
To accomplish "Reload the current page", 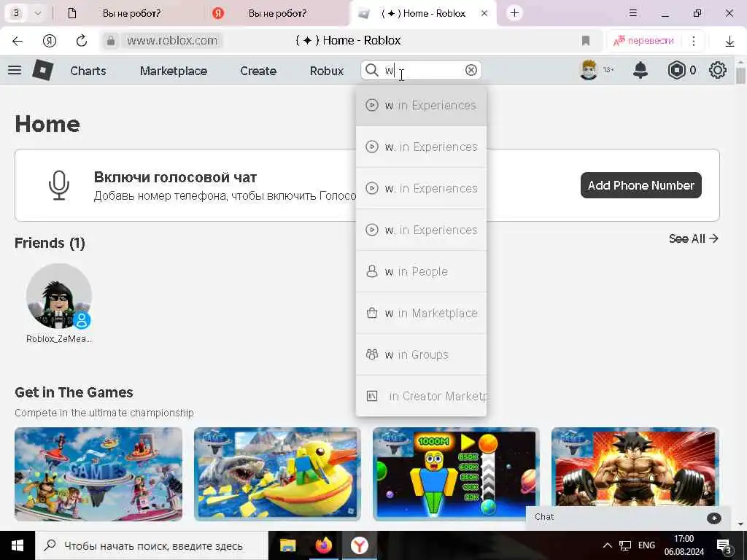I will (82, 41).
